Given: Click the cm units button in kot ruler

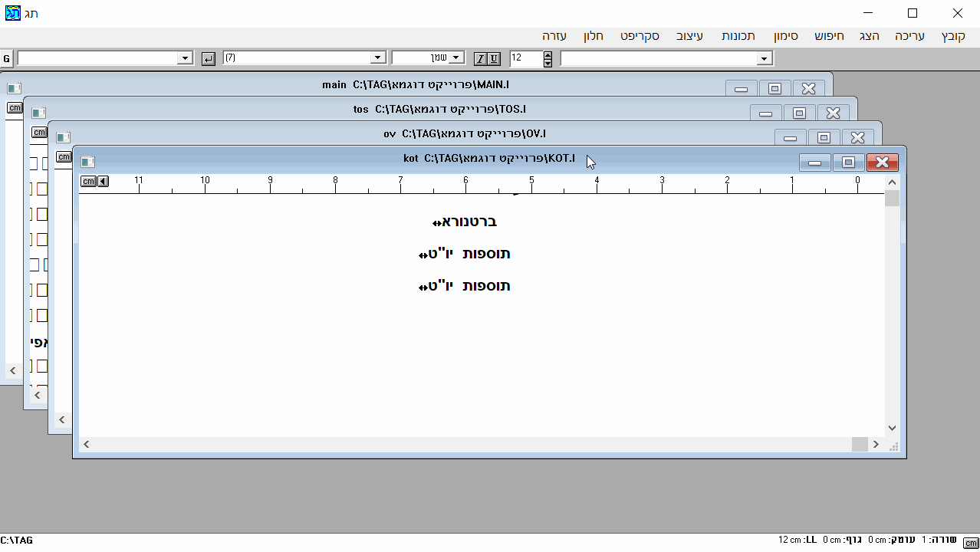Looking at the screenshot, I should (88, 181).
